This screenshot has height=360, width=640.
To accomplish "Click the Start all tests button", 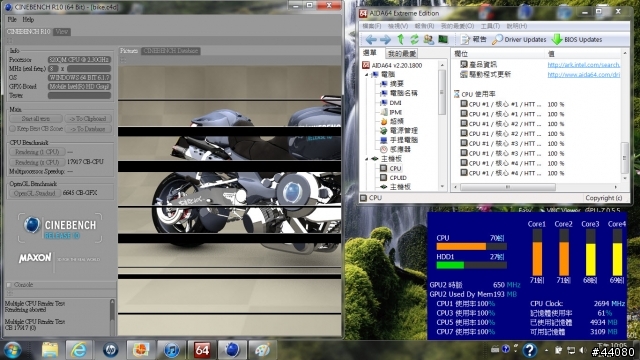I will (36, 119).
